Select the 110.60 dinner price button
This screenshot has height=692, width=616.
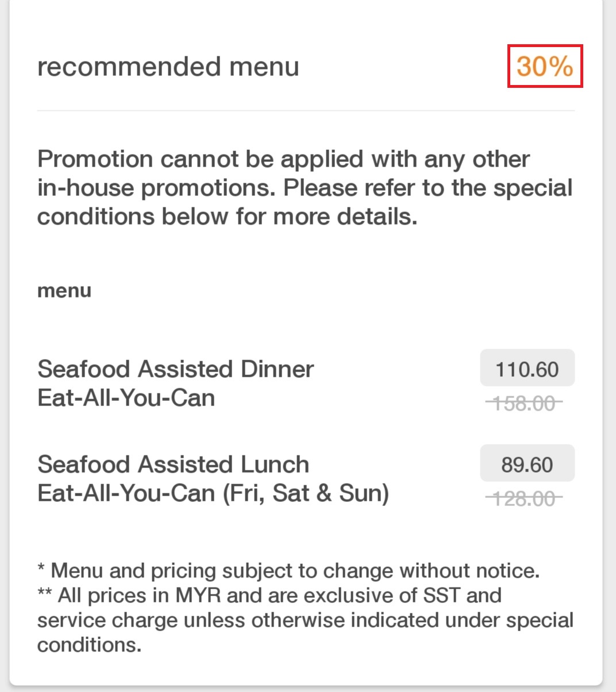(527, 369)
